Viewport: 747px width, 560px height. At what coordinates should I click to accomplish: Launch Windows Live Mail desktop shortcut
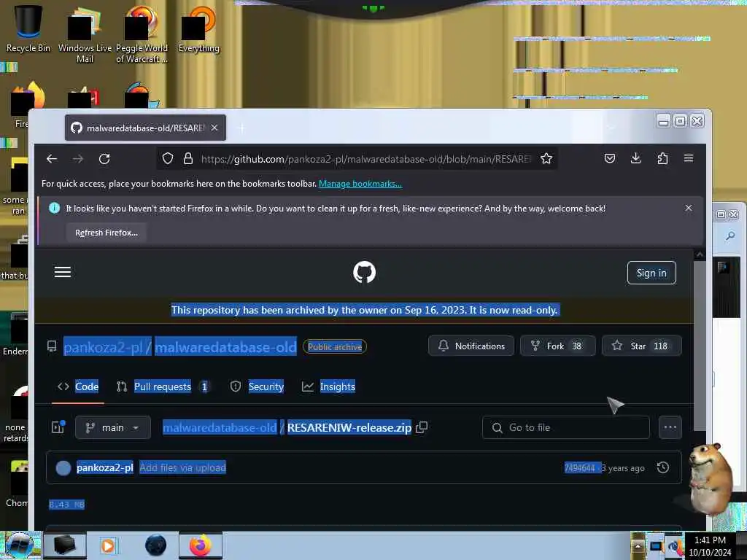[x=85, y=34]
